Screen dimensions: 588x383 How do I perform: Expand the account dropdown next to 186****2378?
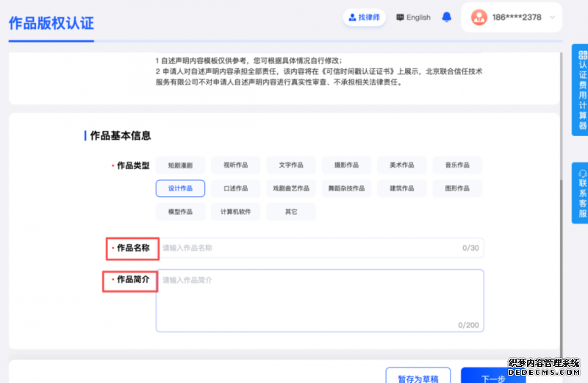click(x=552, y=17)
